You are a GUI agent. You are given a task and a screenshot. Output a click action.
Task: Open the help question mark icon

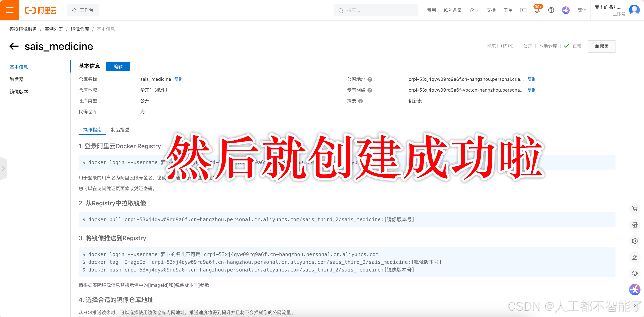(551, 10)
